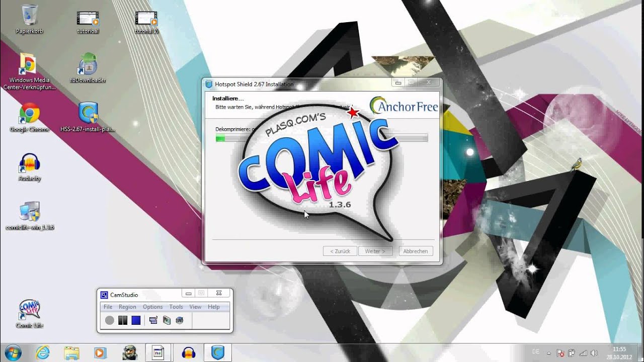Screen dimensions: 644x362
Task: Click DE language indicator in tray
Action: pos(536,351)
